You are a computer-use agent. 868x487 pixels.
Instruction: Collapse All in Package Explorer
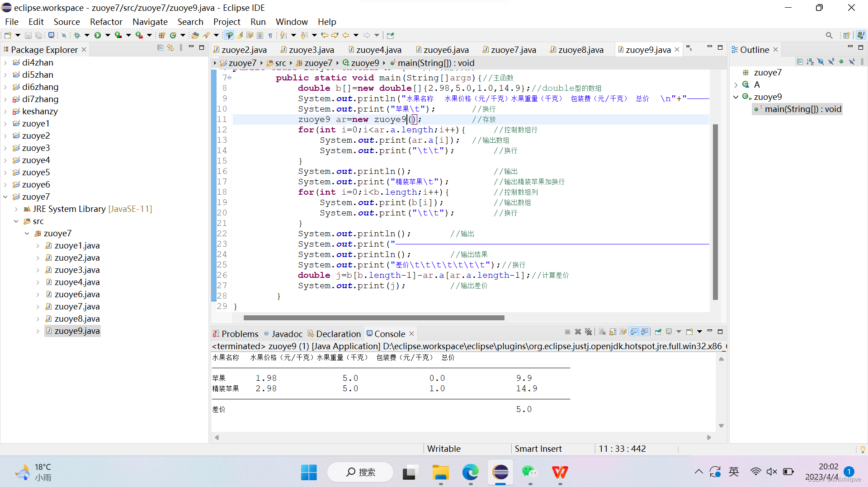[160, 48]
